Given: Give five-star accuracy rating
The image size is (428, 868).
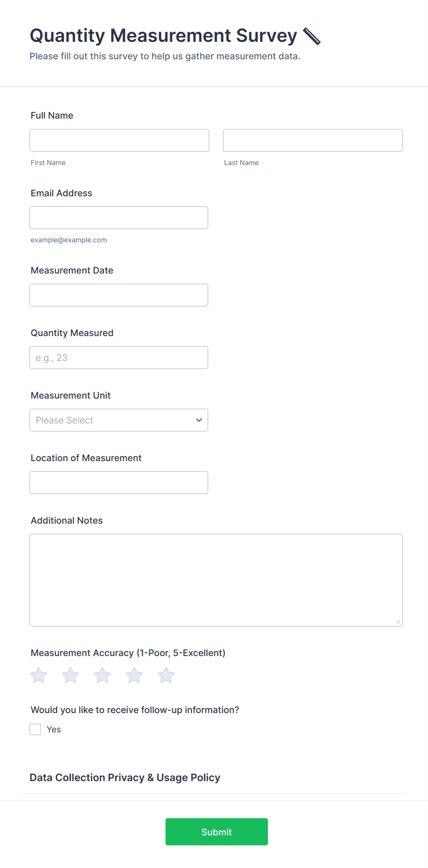Looking at the screenshot, I should tap(166, 675).
